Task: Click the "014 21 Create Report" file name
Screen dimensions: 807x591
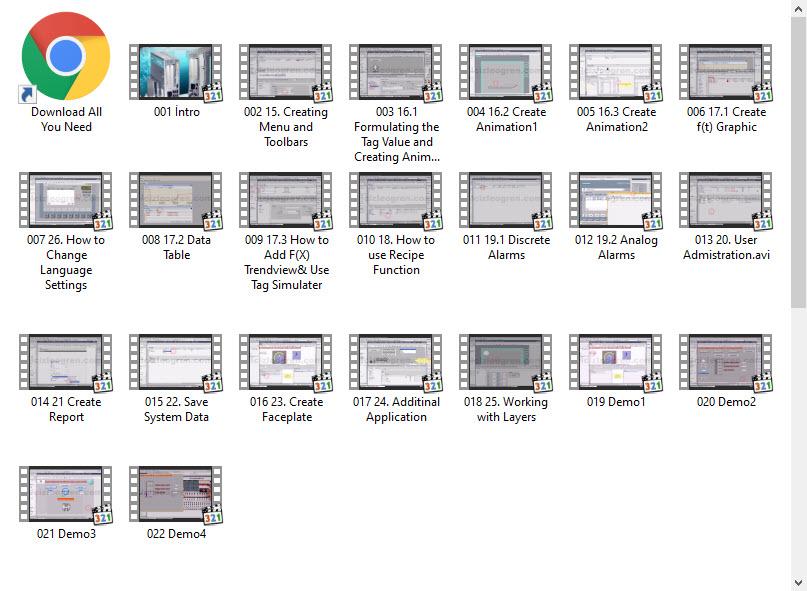Action: tap(66, 409)
